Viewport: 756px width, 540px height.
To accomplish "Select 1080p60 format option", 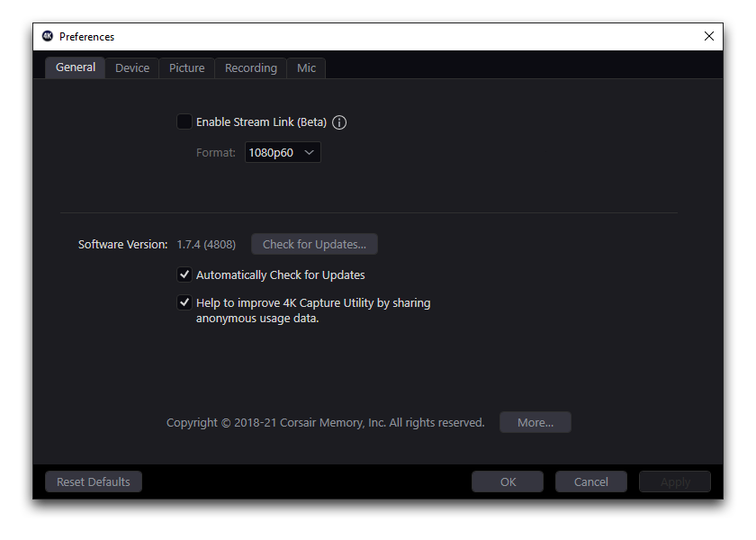I will (271, 152).
